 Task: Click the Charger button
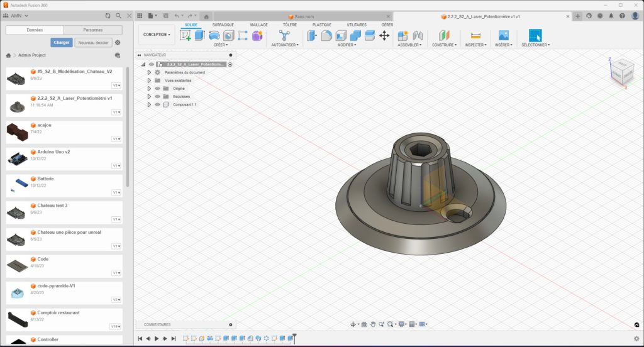[x=62, y=43]
